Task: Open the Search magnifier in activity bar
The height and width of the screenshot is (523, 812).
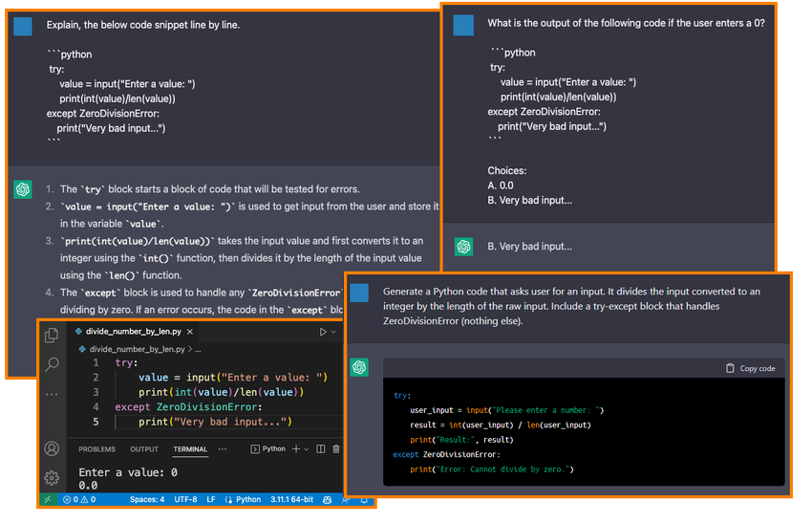Action: click(52, 363)
